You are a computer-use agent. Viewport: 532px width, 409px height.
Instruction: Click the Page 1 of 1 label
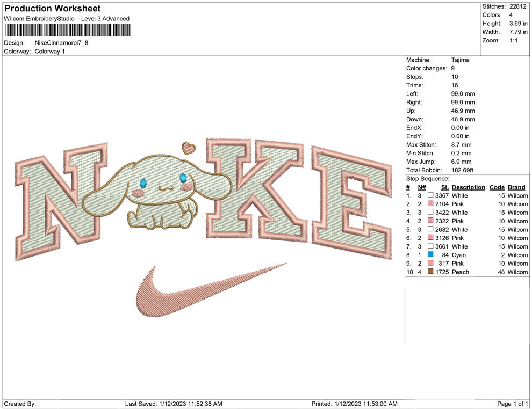513,404
